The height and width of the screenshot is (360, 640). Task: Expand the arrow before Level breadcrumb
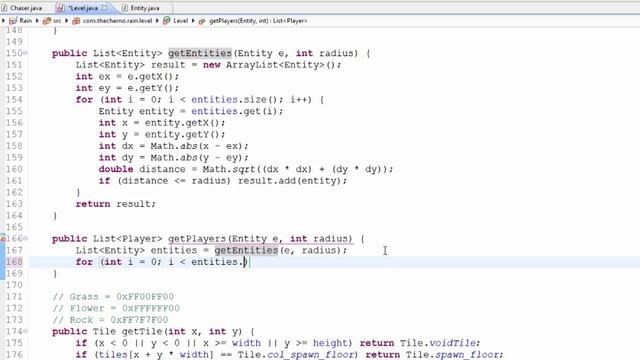click(x=157, y=20)
